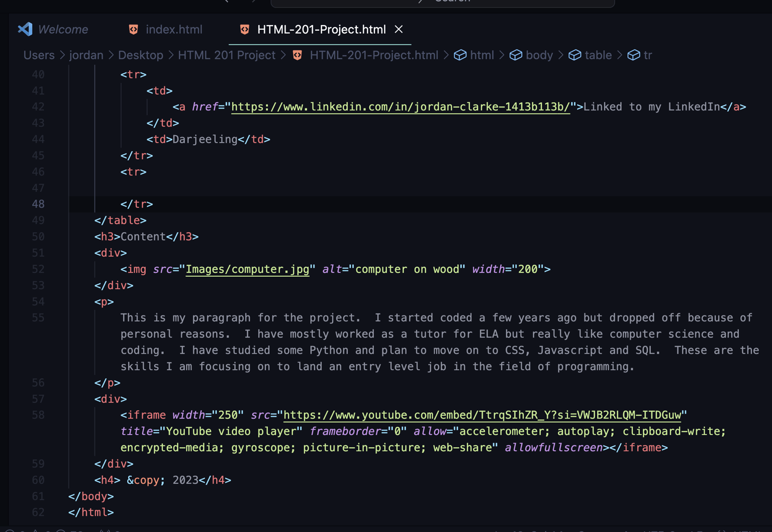Open Users breadcrumb segment
The height and width of the screenshot is (532, 772).
coord(39,55)
